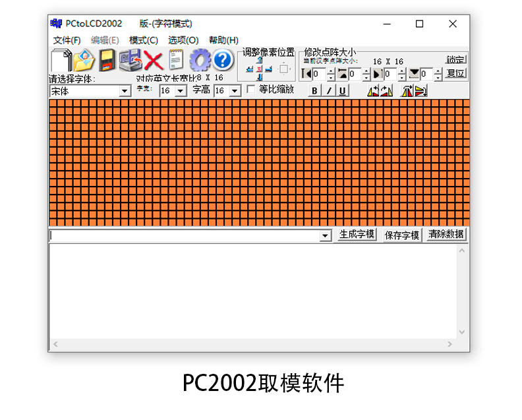
Task: Rotate character counter-clockwise with first triangle icon
Action: pyautogui.click(x=373, y=90)
